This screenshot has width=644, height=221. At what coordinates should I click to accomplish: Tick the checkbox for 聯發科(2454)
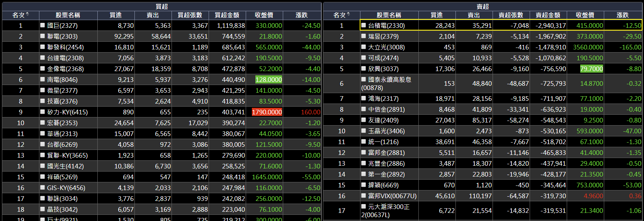tap(43, 47)
